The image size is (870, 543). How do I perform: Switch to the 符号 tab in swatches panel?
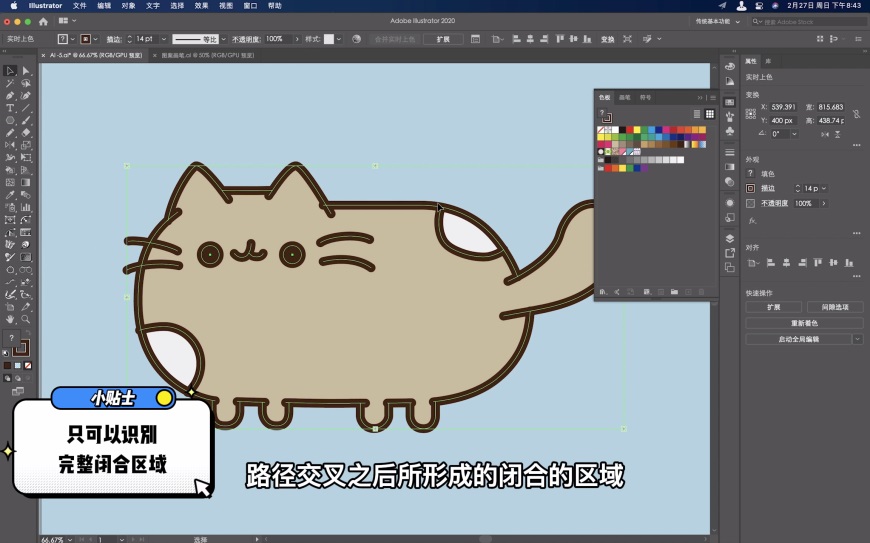(x=645, y=98)
